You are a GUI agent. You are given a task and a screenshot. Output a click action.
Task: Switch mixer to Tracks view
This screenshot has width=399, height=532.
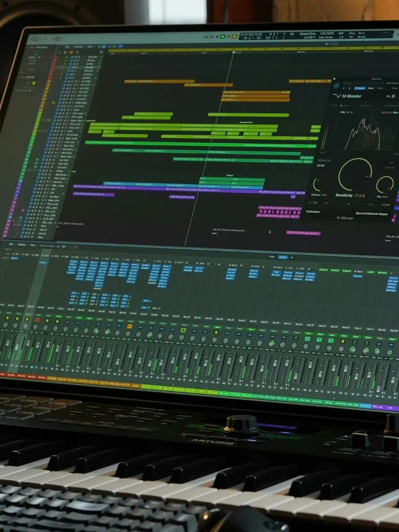point(282,257)
